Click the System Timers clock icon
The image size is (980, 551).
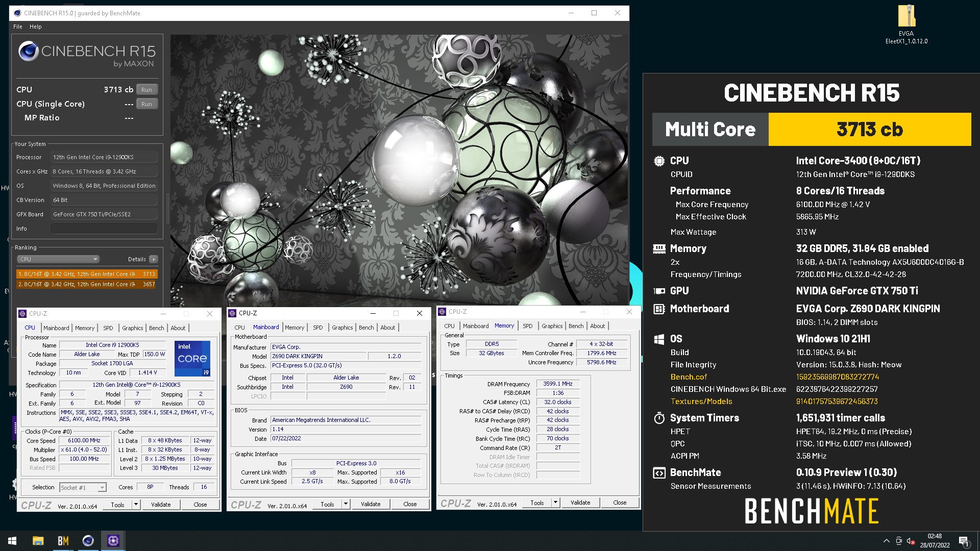[x=659, y=418]
